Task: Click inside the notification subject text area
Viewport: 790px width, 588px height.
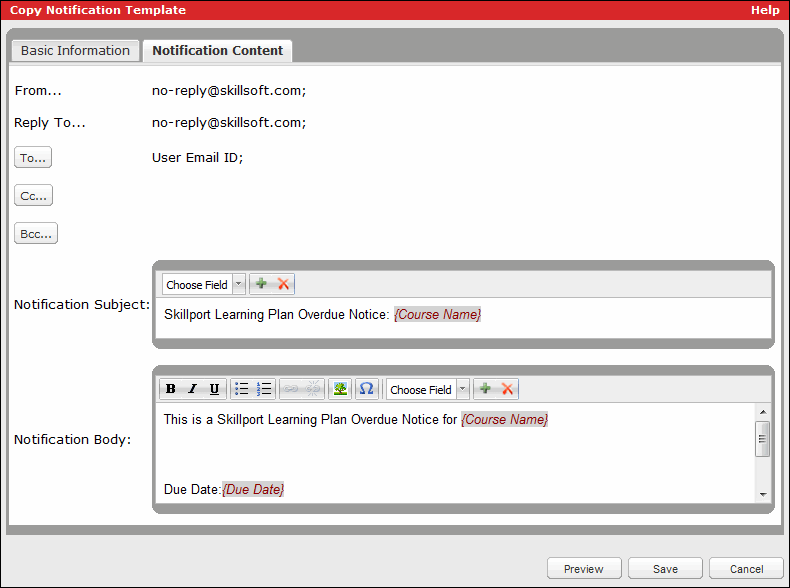Action: coord(463,318)
